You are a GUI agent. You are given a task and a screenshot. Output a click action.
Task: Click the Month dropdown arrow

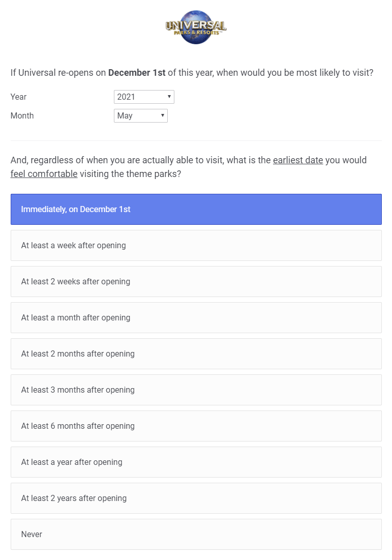163,115
